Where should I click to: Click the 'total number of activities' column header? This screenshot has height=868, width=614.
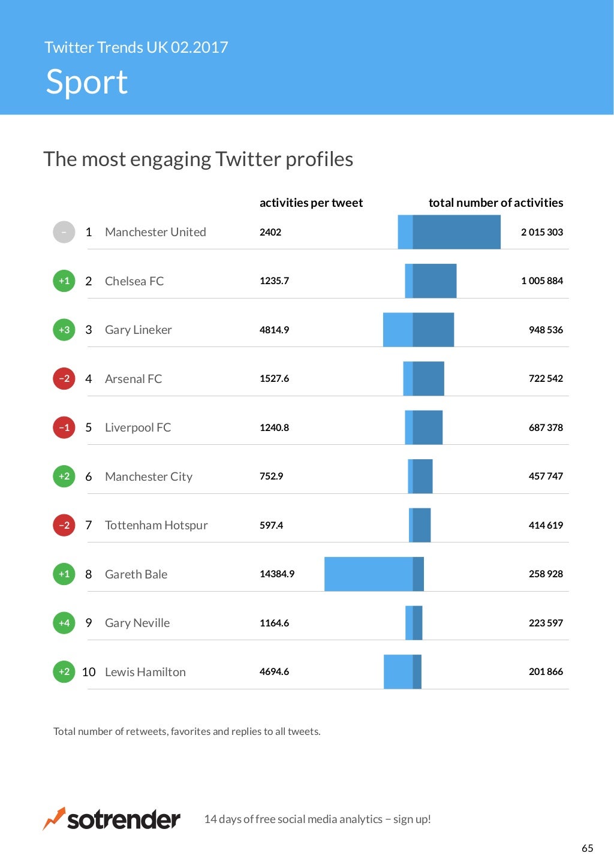[495, 203]
